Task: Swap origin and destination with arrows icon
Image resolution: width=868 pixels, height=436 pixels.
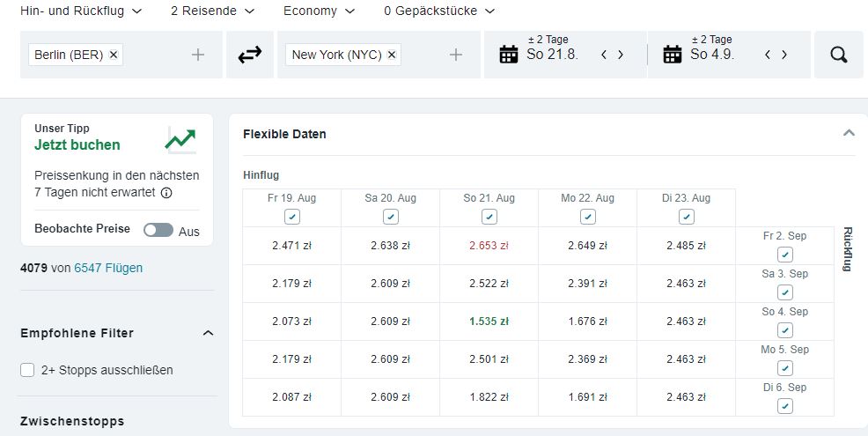Action: [x=250, y=55]
